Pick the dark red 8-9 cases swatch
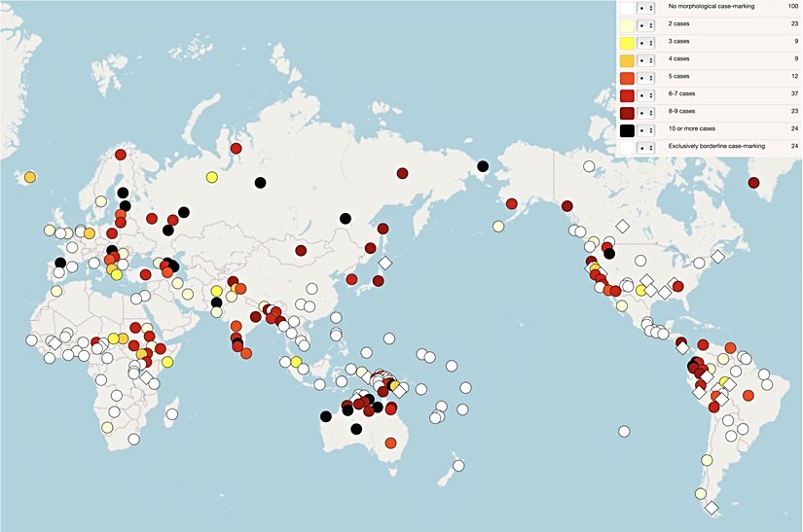The image size is (803, 532). click(x=628, y=112)
